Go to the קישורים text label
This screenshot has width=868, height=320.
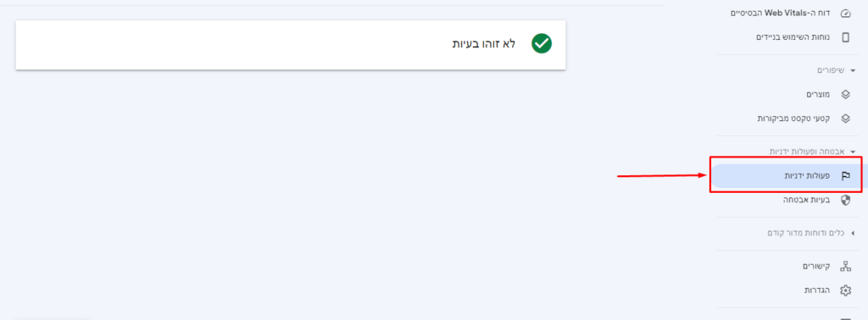coord(816,266)
